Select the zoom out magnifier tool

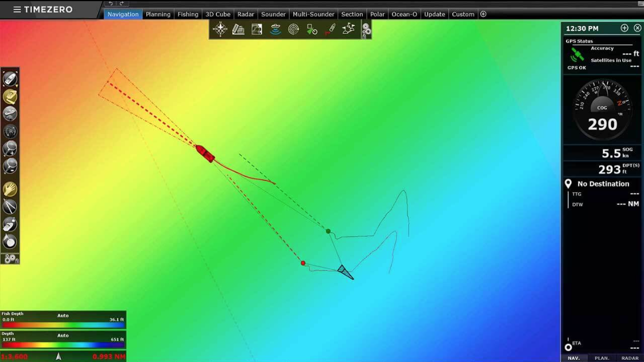[x=10, y=166]
